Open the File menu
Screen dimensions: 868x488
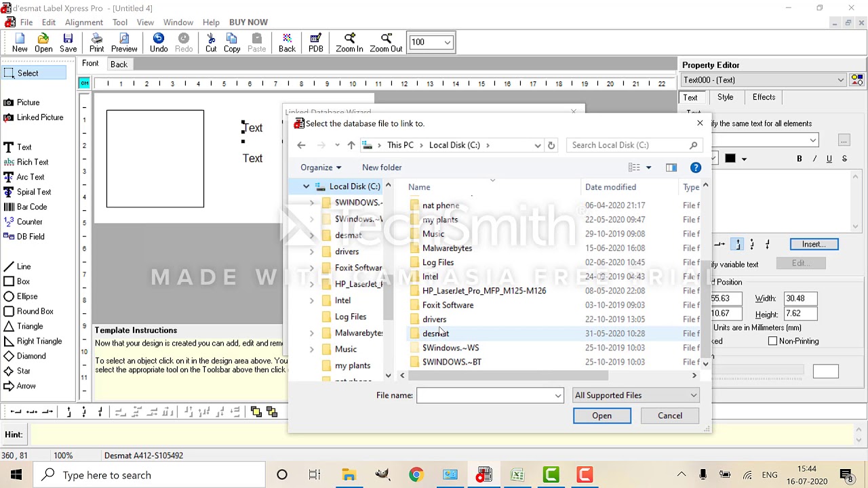[x=26, y=22]
